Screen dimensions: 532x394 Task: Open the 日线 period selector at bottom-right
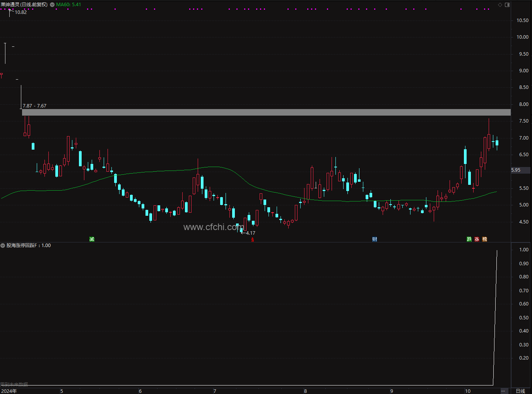[521, 391]
